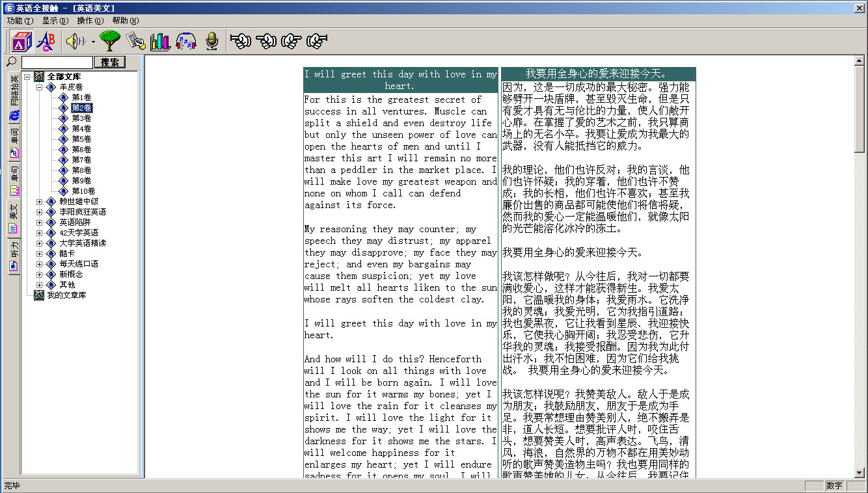Switch to the 听力 side tab
The height and width of the screenshot is (493, 868).
[14, 256]
